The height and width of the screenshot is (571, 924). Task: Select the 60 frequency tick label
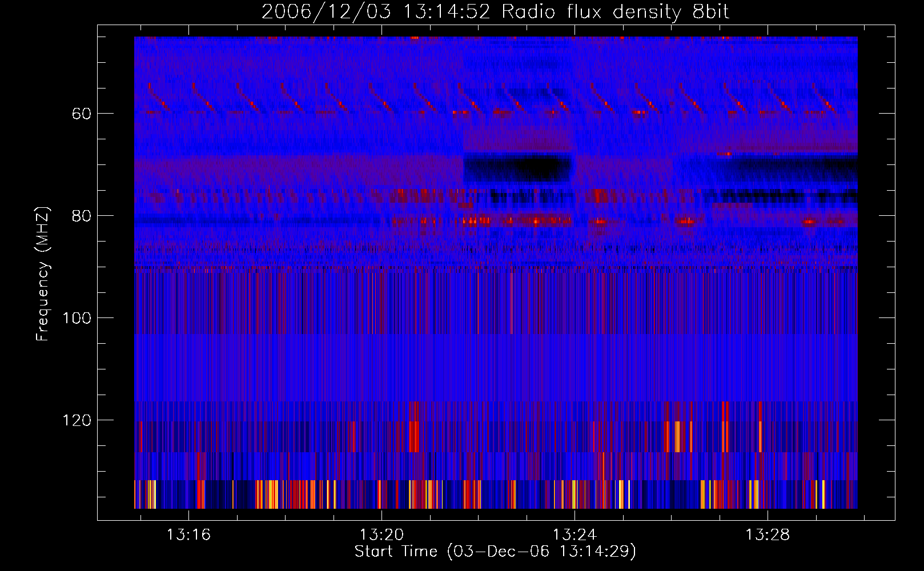(x=82, y=114)
